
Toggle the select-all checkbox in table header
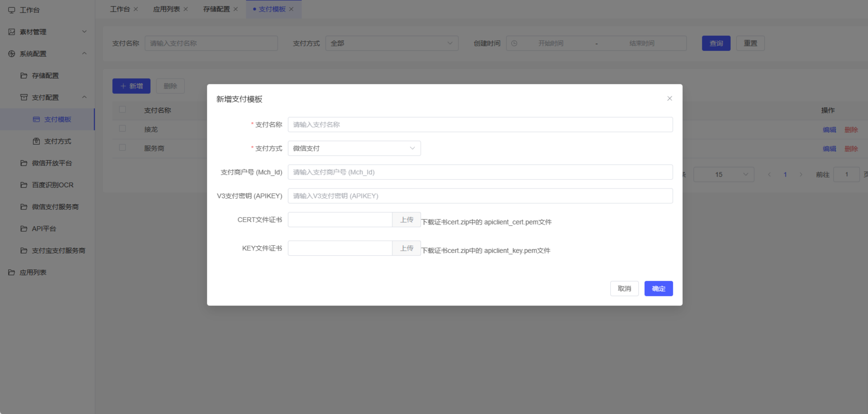(122, 109)
